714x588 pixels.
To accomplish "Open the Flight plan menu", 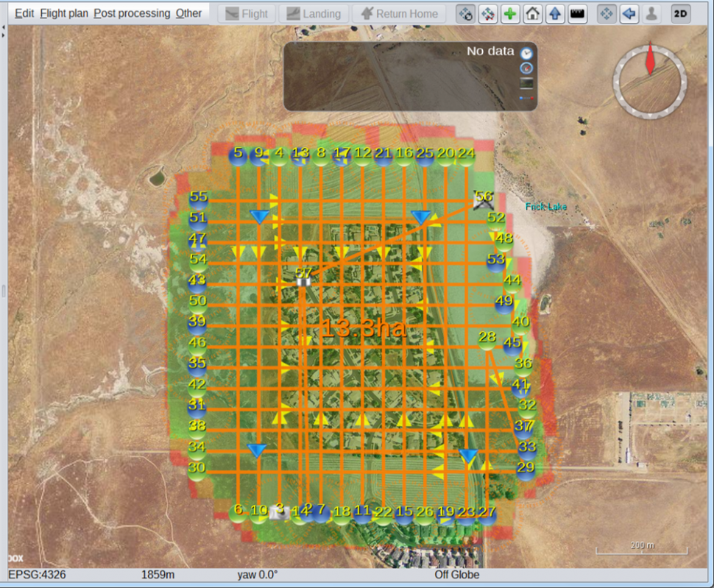I will click(x=64, y=13).
